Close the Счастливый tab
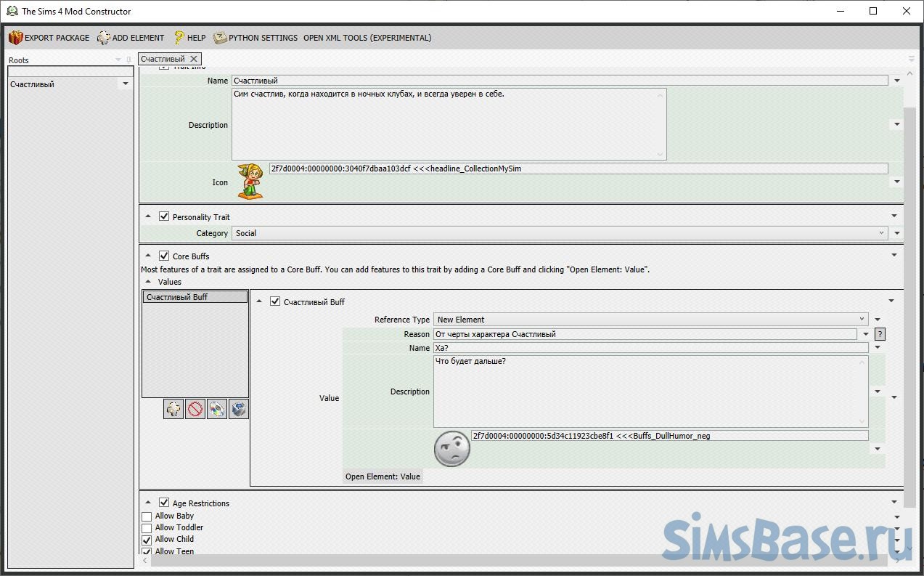 coord(194,59)
